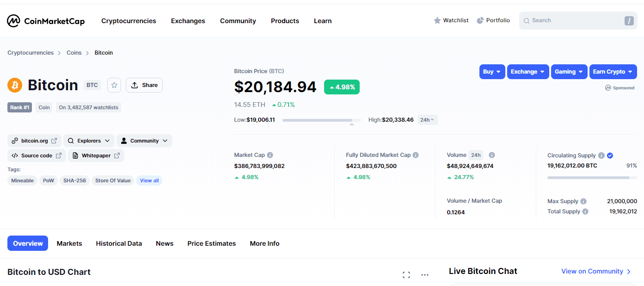Click the PoW tag
Image resolution: width=644 pixels, height=286 pixels.
pyautogui.click(x=49, y=180)
